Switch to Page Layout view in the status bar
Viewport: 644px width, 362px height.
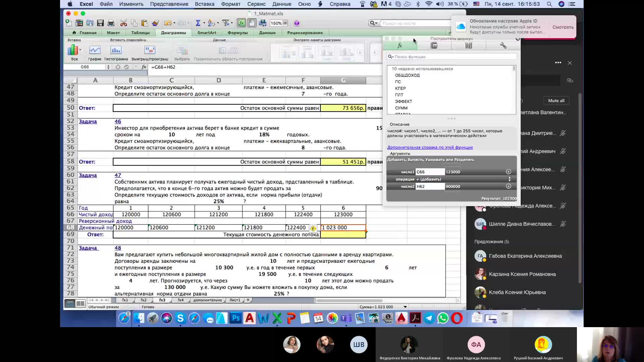[x=80, y=304]
